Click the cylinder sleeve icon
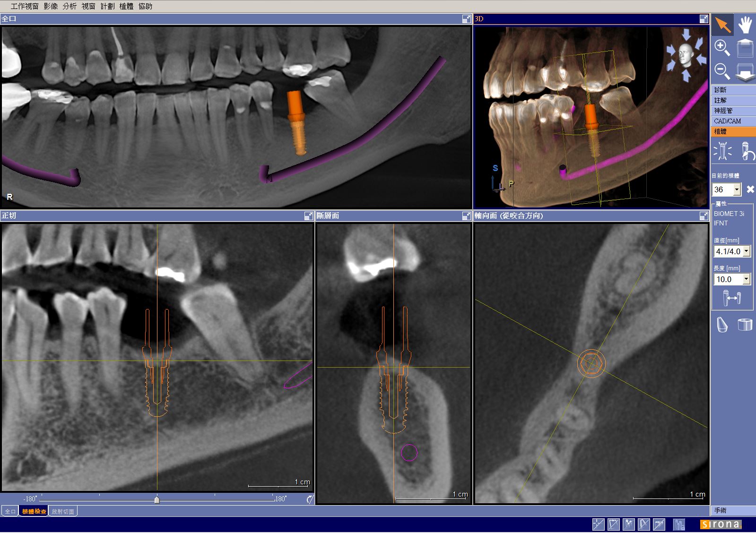Image resolution: width=756 pixels, height=533 pixels. (x=745, y=325)
